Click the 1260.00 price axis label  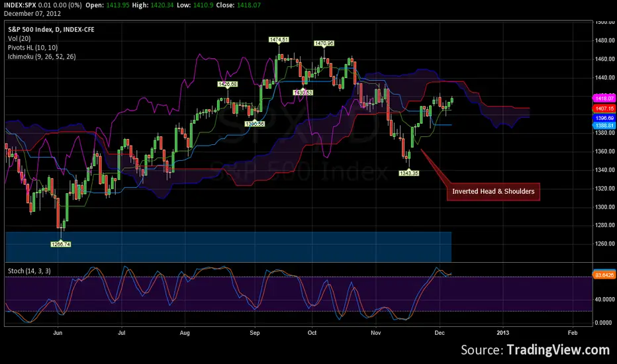[605, 244]
